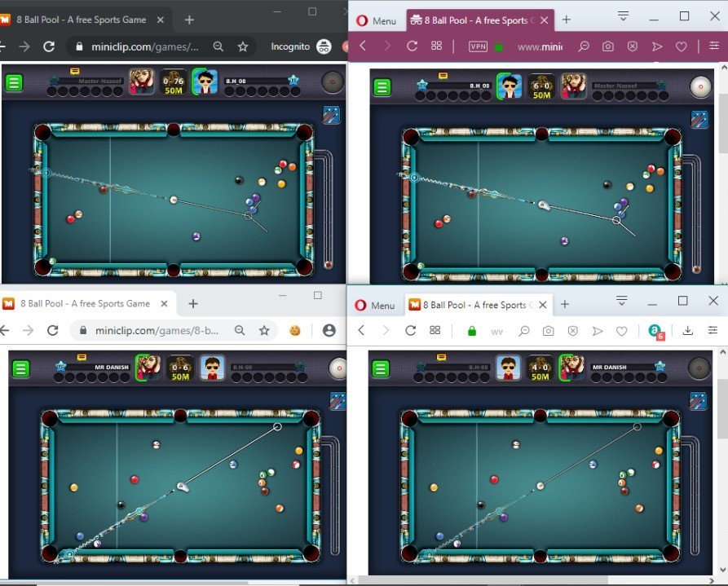Viewport: 728px width, 586px height.
Task: Click cue selection icon in top-right game
Action: coord(699,119)
